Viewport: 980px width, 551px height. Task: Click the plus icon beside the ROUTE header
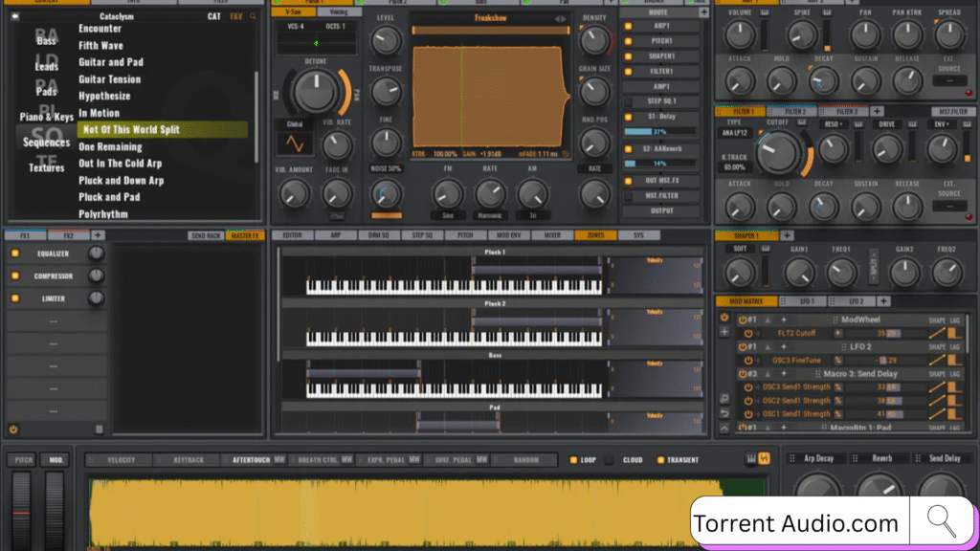pos(703,12)
